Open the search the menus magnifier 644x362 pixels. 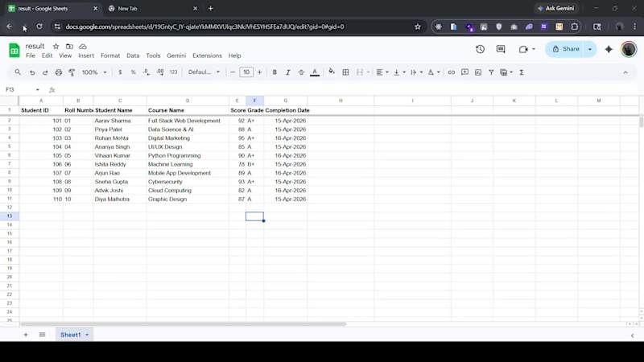(x=18, y=72)
